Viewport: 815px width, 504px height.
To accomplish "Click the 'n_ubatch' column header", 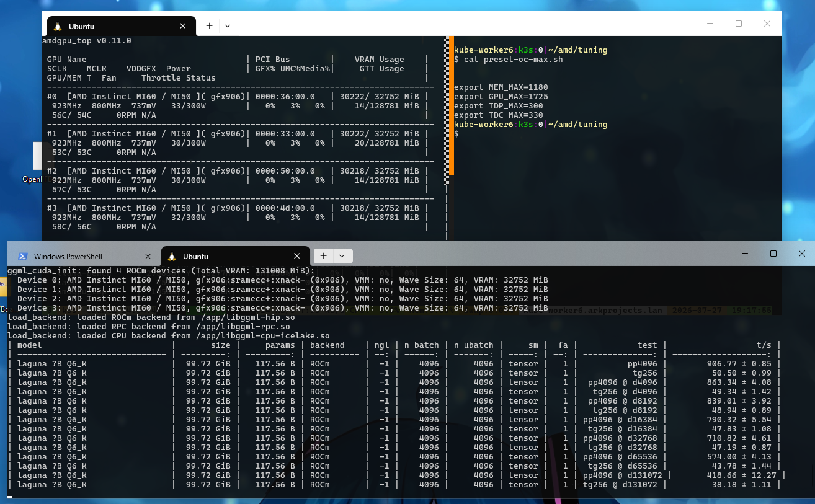I will pyautogui.click(x=474, y=345).
